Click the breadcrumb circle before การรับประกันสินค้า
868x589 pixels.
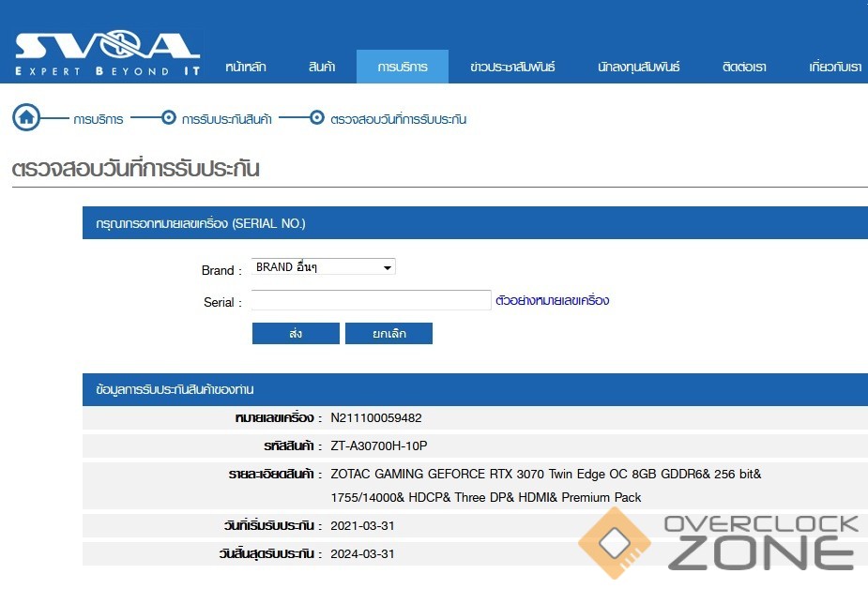point(168,117)
